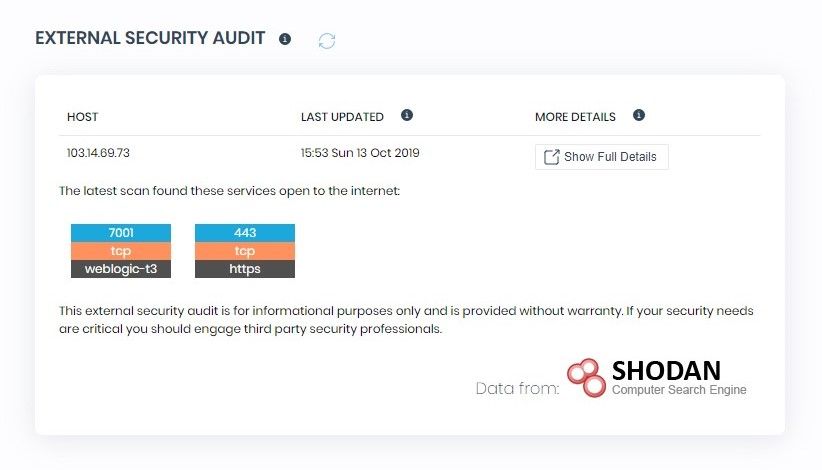This screenshot has width=822, height=470.
Task: Click the SHODAN Computer Search Engine text
Action: pyautogui.click(x=679, y=378)
